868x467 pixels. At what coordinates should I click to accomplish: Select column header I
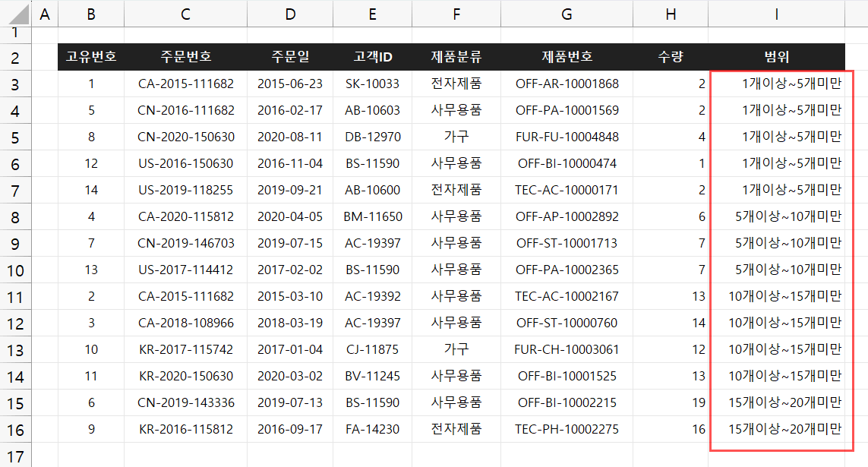pyautogui.click(x=776, y=14)
